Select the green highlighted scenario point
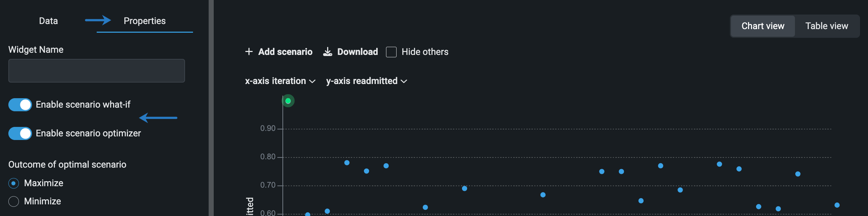Image resolution: width=868 pixels, height=216 pixels. pos(288,101)
